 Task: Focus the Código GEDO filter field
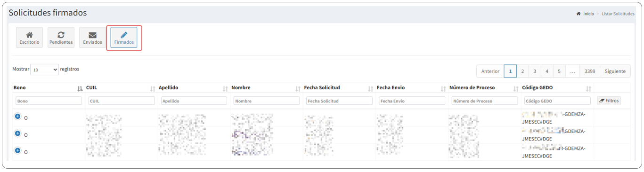click(x=557, y=101)
